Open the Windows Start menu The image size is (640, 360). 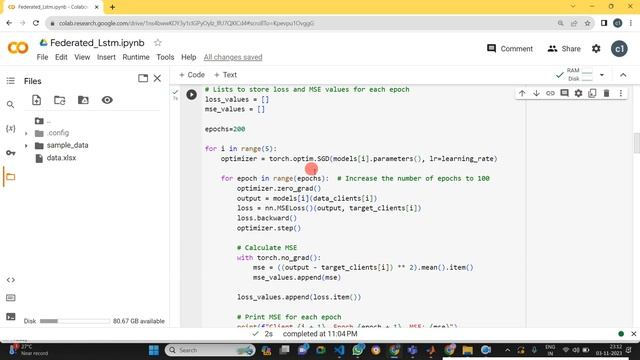tap(154, 350)
